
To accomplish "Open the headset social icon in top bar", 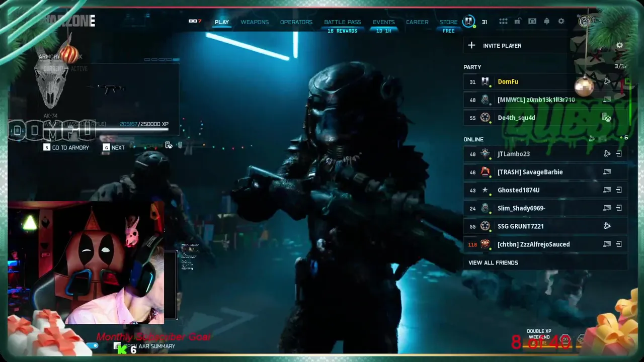I will [x=532, y=22].
